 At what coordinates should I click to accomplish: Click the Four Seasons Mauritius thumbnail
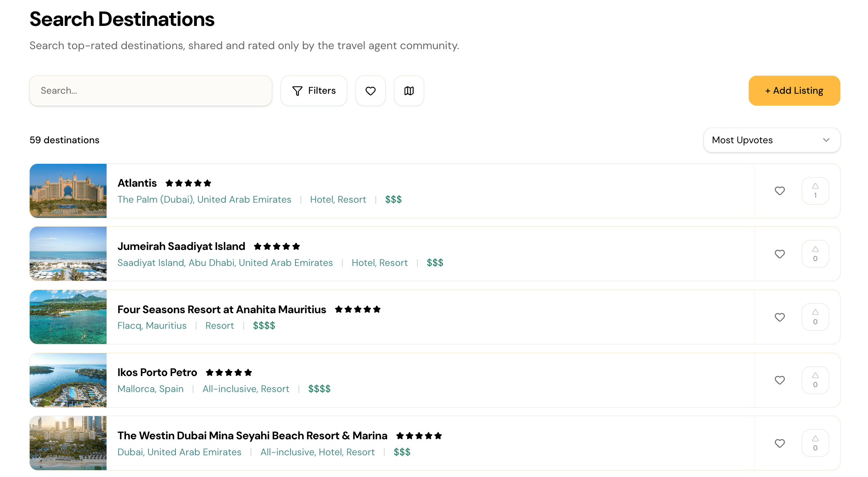[68, 317]
